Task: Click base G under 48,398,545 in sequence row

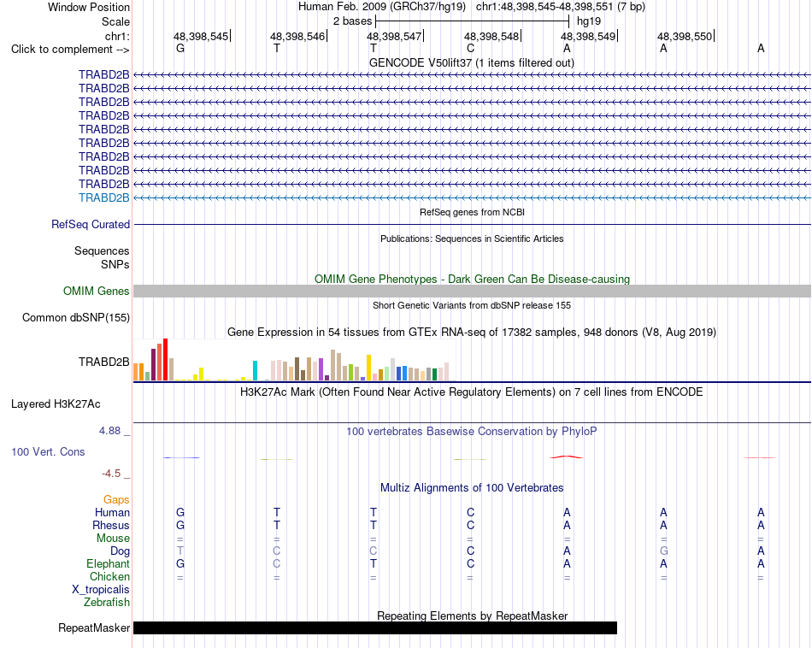Action: tap(180, 48)
